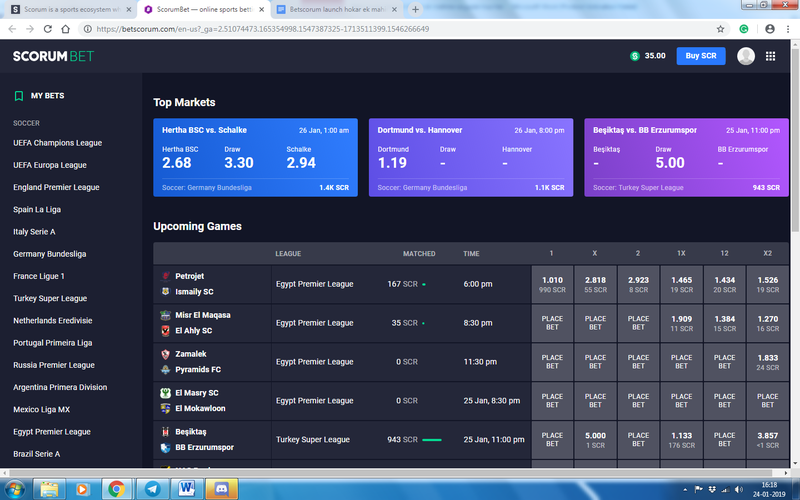Switch to the Betscorum launch document tab

(x=337, y=9)
